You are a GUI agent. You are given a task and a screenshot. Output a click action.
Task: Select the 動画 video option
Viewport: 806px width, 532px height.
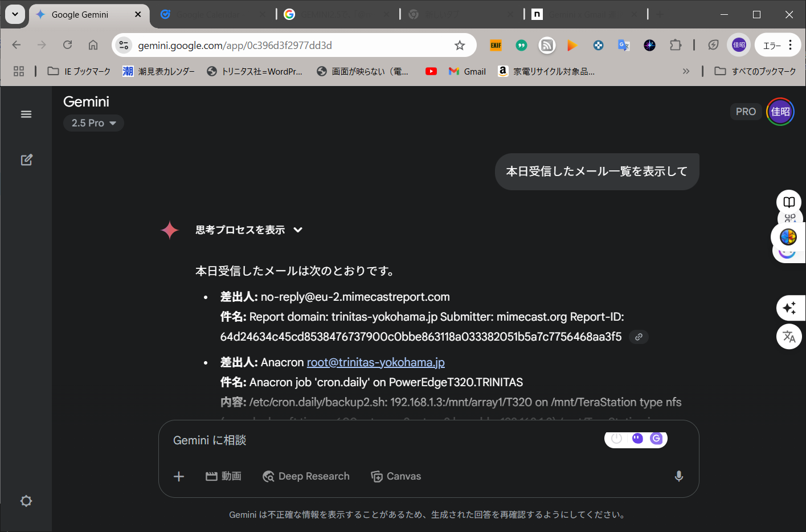pyautogui.click(x=223, y=476)
